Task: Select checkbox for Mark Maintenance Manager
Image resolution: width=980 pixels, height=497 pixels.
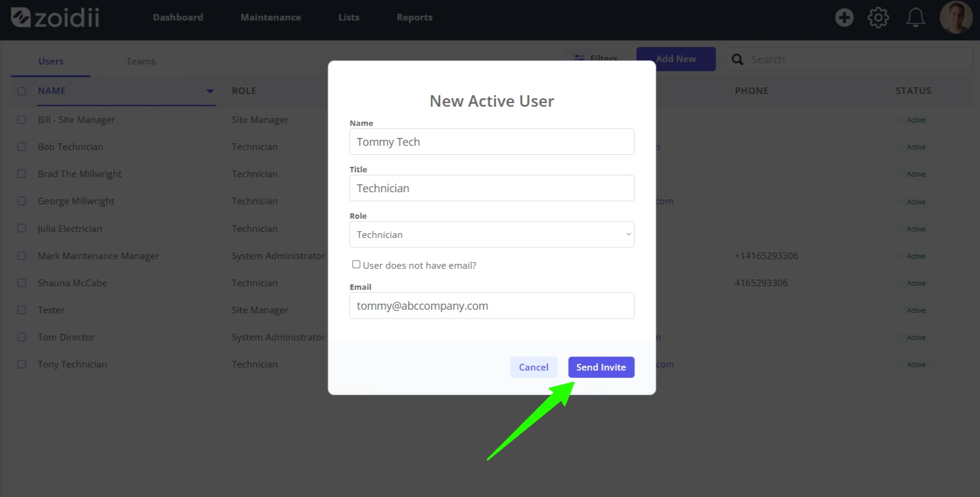Action: point(22,256)
